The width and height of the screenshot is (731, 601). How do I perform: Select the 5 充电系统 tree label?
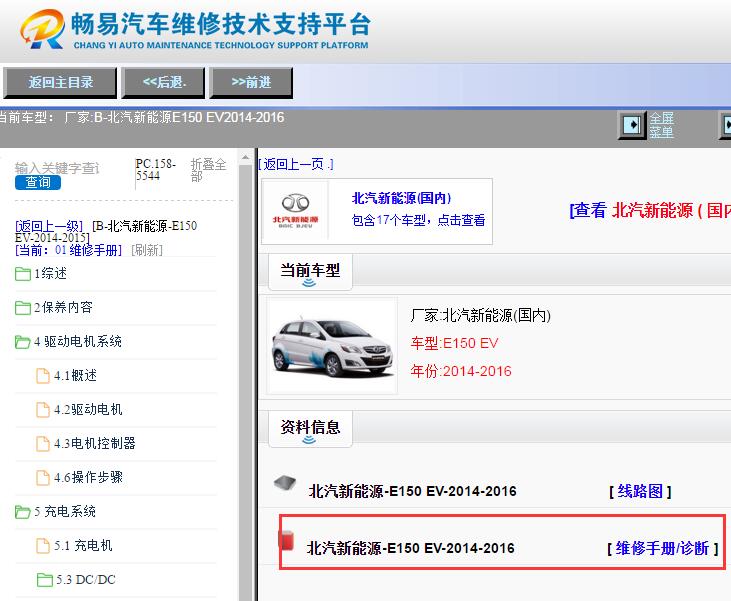pos(65,511)
